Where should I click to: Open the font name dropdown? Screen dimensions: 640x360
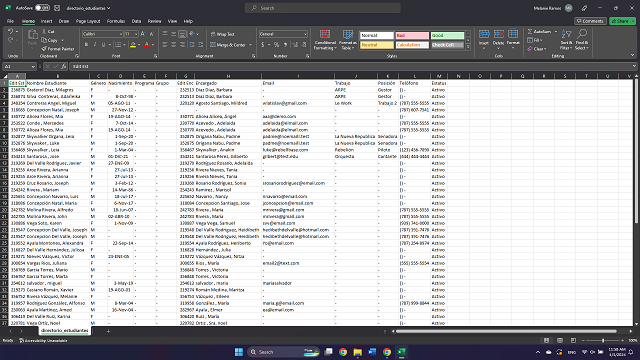pyautogui.click(x=121, y=34)
